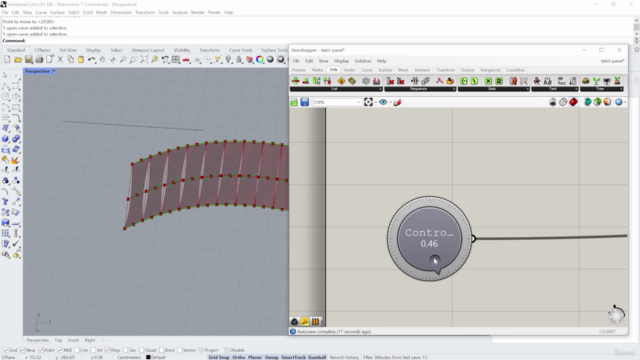Switch to the Vector tab in Grasshopper

point(349,70)
